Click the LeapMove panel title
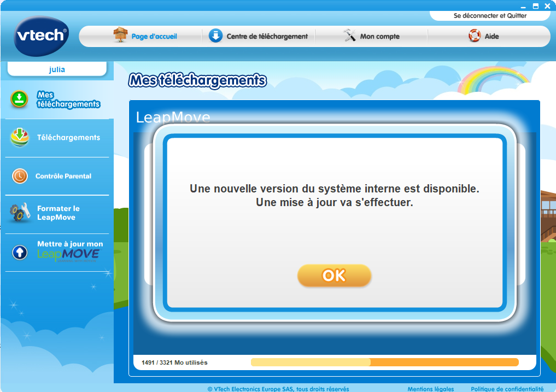 174,117
